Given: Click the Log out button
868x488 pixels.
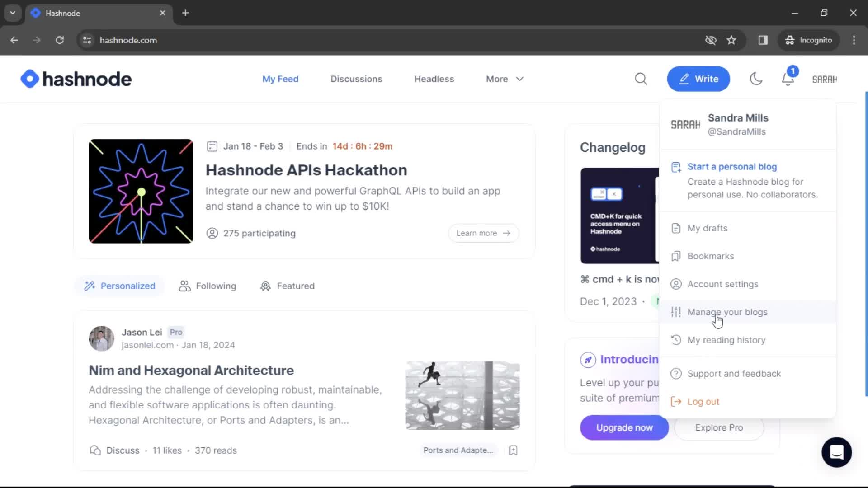Looking at the screenshot, I should 703,402.
